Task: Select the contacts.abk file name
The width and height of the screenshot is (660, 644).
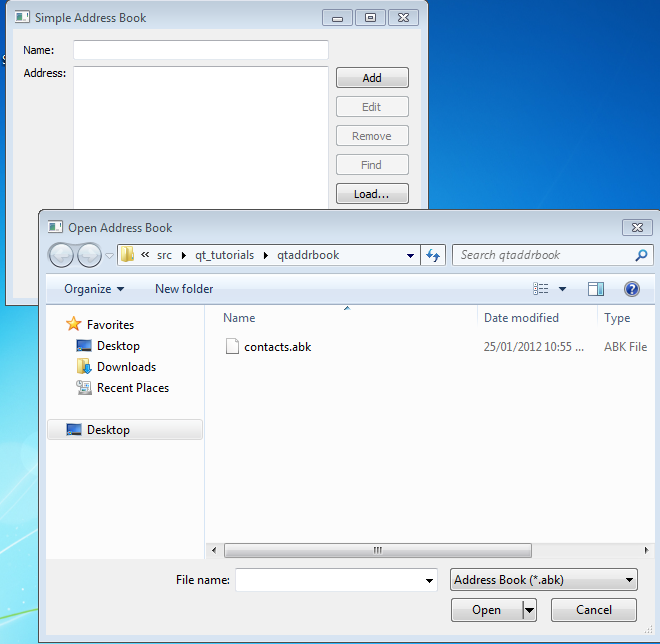Action: pos(277,347)
